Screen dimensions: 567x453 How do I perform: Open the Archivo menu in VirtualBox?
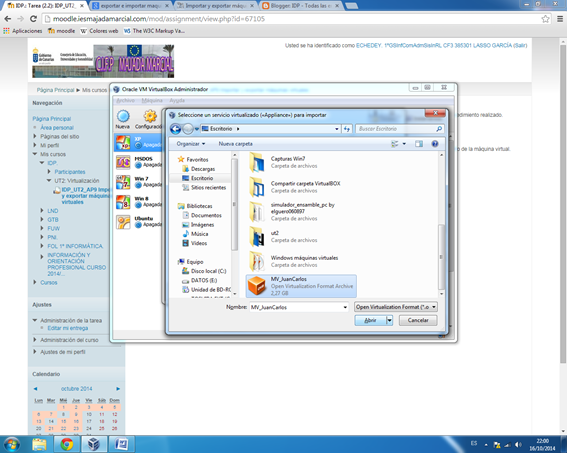pyautogui.click(x=125, y=101)
